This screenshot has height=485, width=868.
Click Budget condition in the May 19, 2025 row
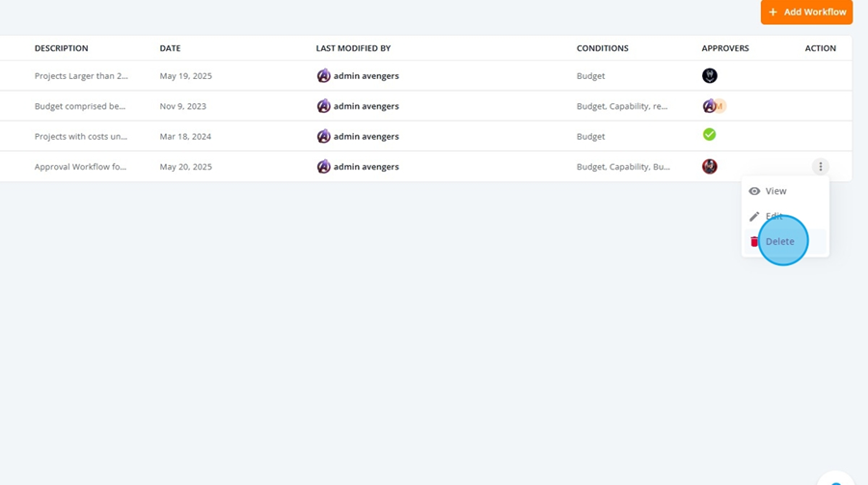tap(590, 76)
